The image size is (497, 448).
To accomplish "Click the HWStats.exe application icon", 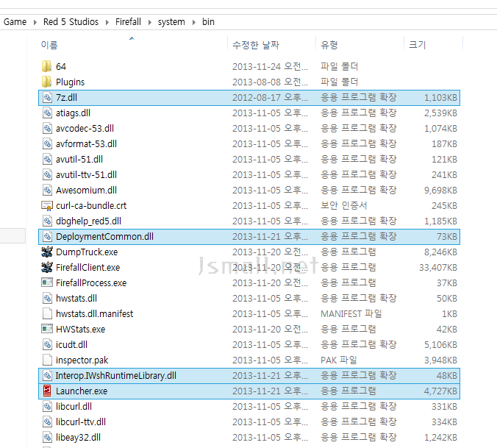I will click(47, 329).
